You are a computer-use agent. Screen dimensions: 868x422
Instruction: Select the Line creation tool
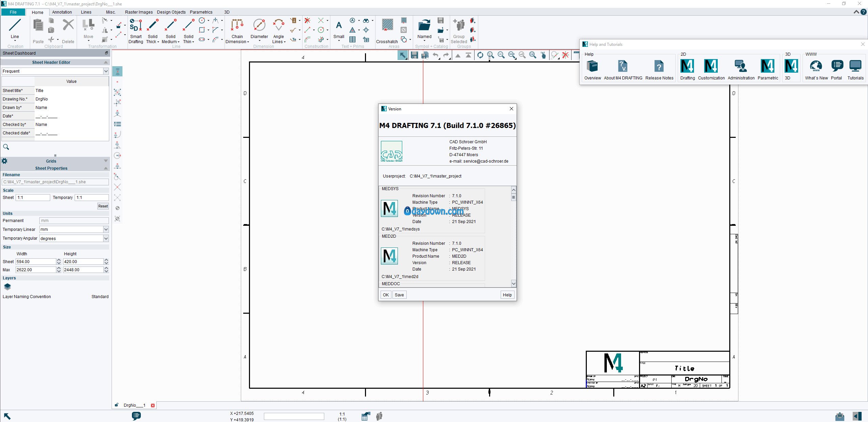coord(15,25)
